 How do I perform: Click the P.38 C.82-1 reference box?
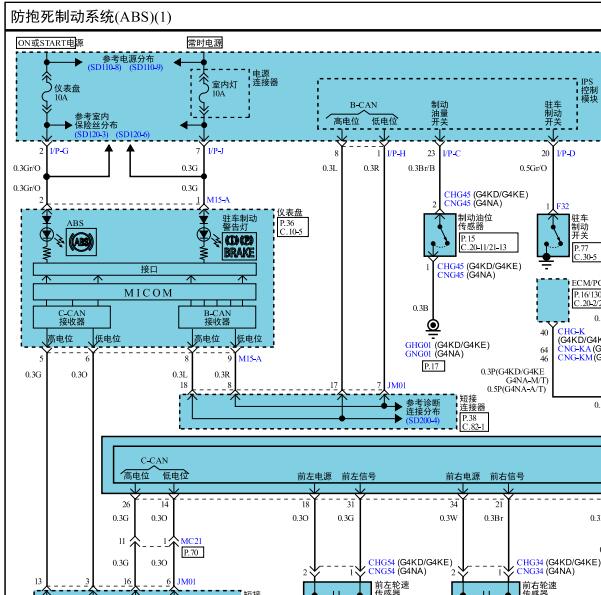coord(474,422)
